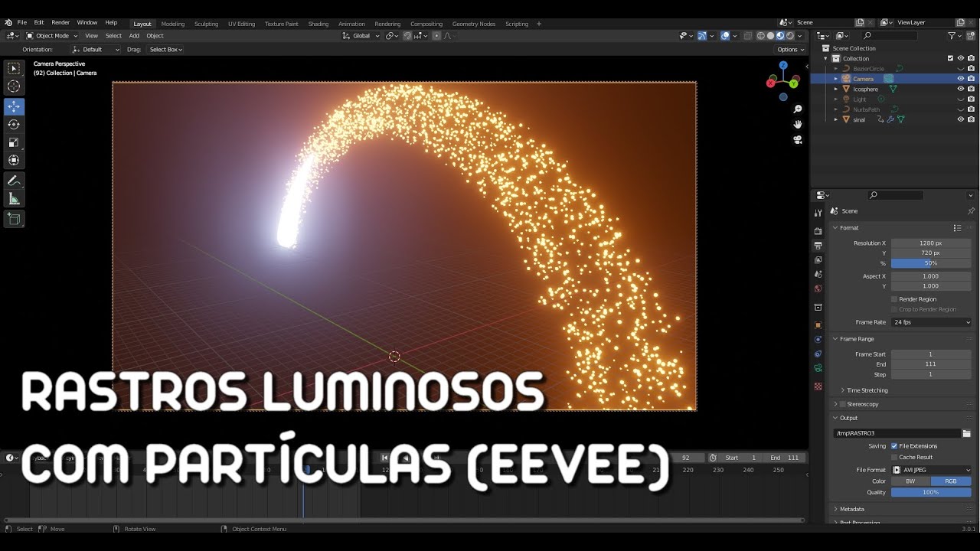Open the Frame Rate dropdown
980x551 pixels.
[931, 322]
